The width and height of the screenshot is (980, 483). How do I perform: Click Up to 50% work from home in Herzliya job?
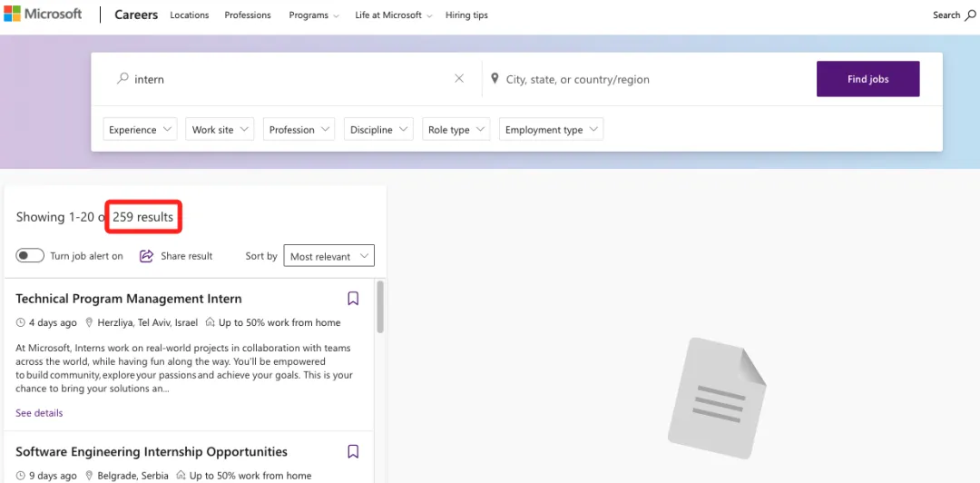(x=279, y=323)
